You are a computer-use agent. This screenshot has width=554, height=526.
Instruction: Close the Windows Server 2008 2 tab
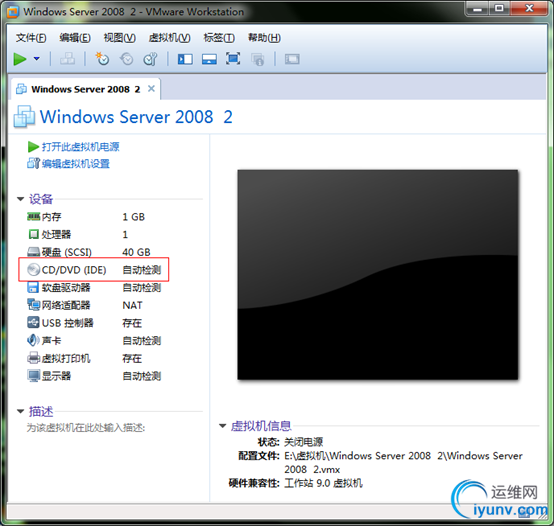coord(151,89)
